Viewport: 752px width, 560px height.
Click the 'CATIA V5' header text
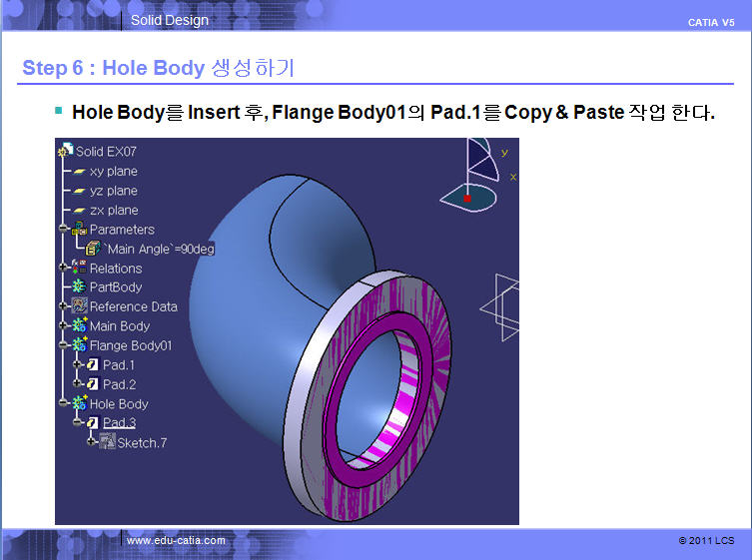point(711,23)
